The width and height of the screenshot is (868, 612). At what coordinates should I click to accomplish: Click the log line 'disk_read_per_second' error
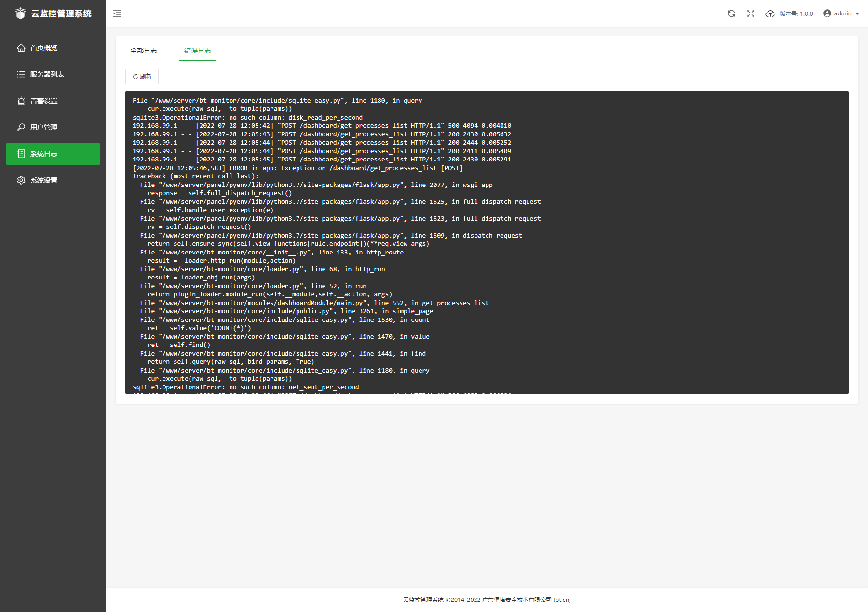click(247, 118)
